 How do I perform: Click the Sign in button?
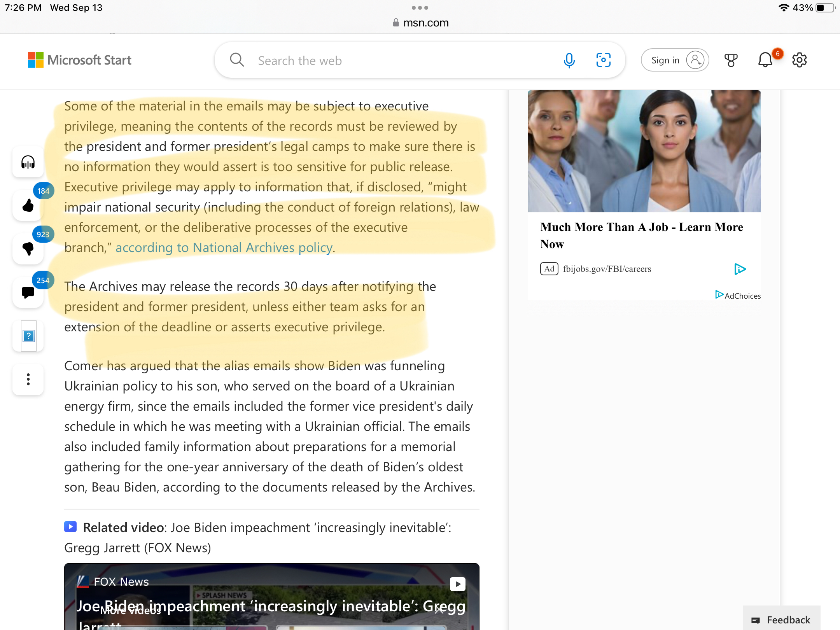(675, 60)
